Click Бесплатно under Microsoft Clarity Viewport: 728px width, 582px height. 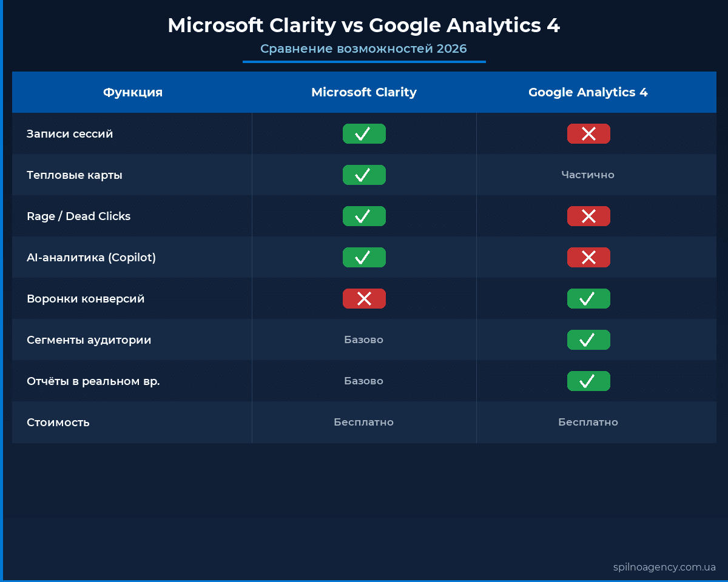point(364,423)
